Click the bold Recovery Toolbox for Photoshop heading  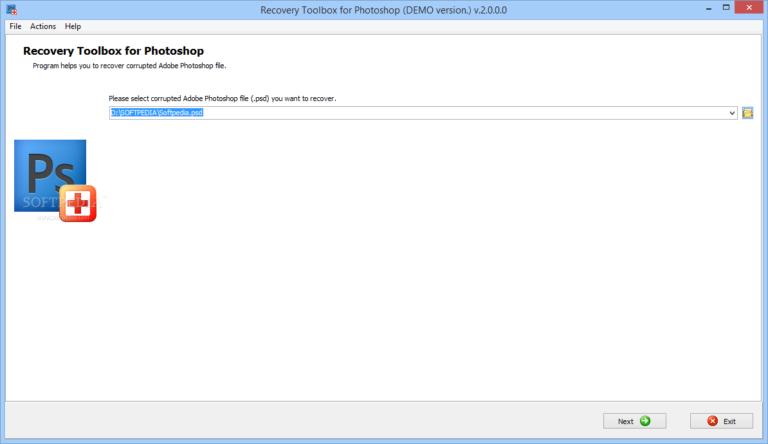point(120,50)
